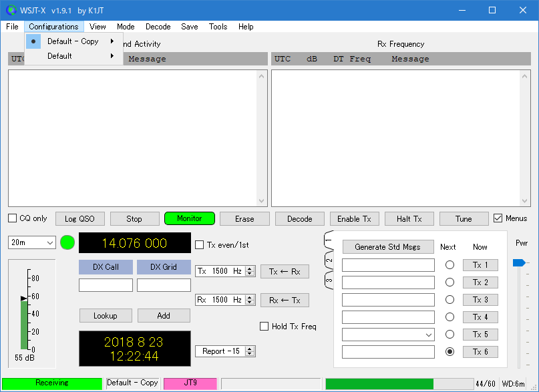This screenshot has height=392, width=539.
Task: Click the Decode button
Action: (x=299, y=219)
